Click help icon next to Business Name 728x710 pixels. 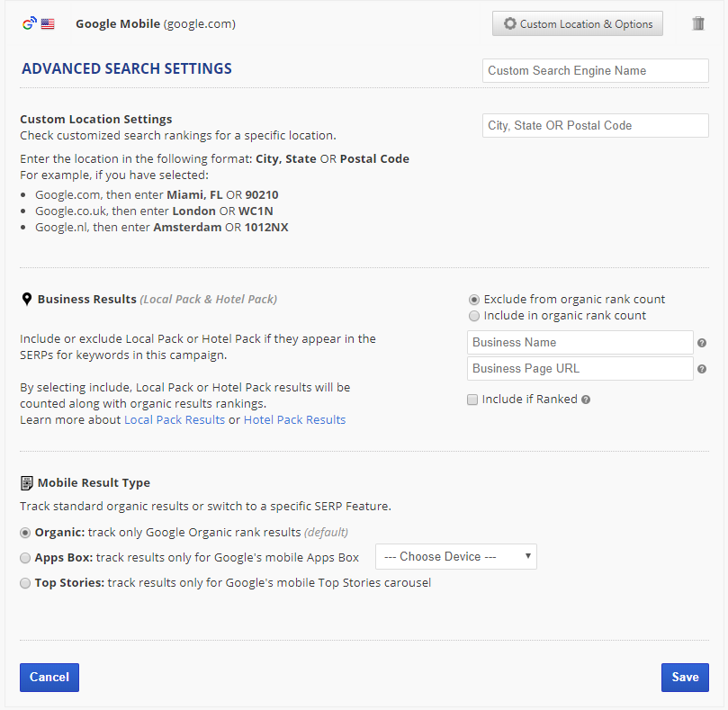pyautogui.click(x=702, y=343)
